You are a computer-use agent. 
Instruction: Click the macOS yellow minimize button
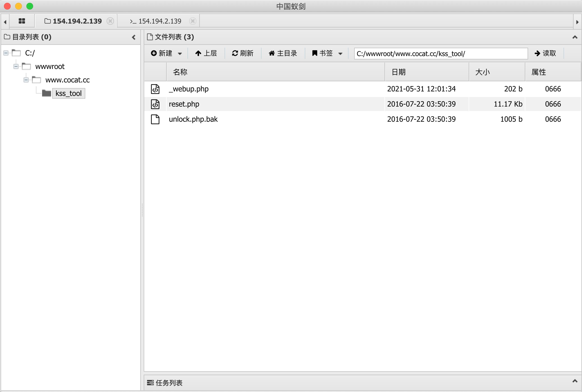click(19, 6)
